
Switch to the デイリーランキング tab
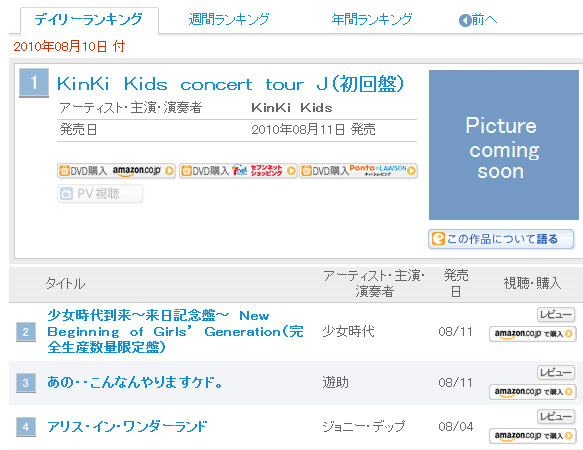pyautogui.click(x=89, y=19)
